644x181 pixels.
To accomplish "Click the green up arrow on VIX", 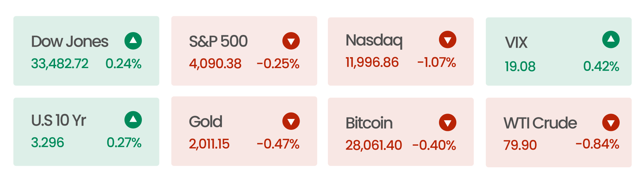I will click(x=611, y=40).
